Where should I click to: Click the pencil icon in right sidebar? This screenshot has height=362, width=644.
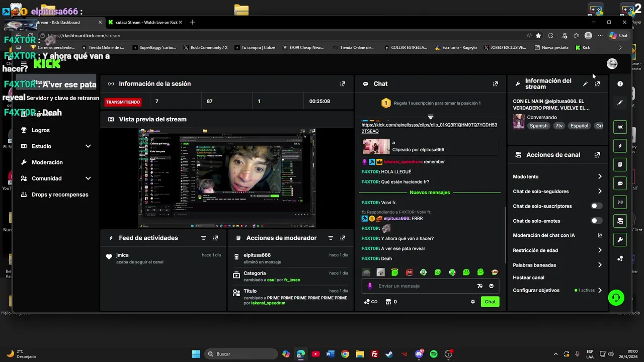[620, 103]
